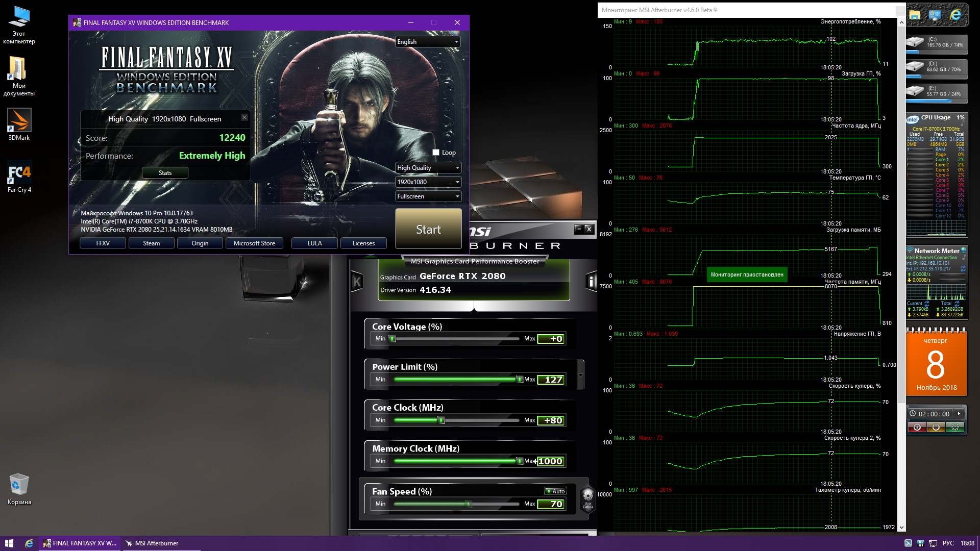
Task: Expand the High Quality preset dropdown
Action: (x=428, y=168)
